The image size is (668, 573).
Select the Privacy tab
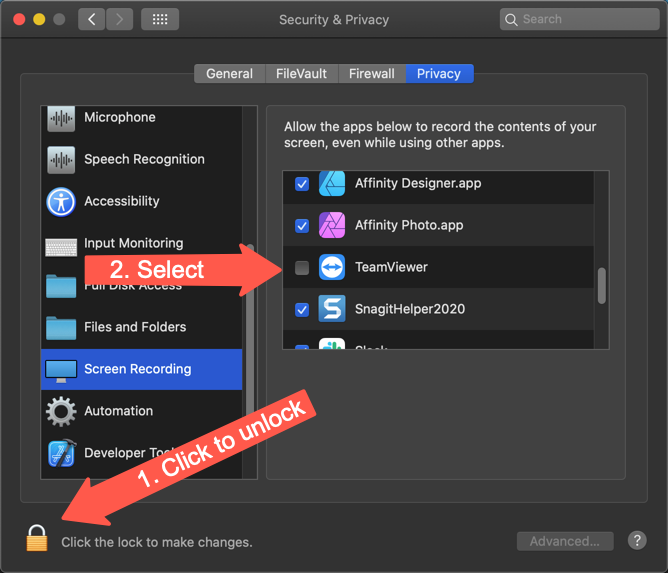[439, 74]
